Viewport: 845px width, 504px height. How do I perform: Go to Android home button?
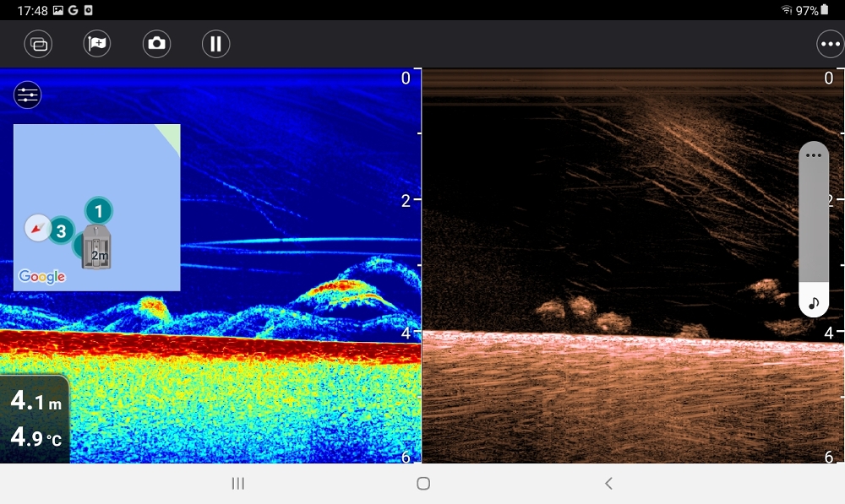[423, 484]
